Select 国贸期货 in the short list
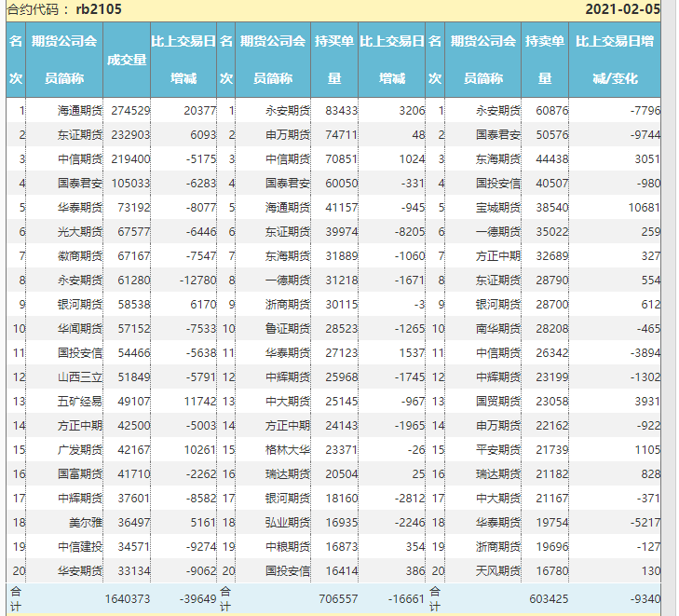Viewport: 679px width, 616px height. click(498, 402)
